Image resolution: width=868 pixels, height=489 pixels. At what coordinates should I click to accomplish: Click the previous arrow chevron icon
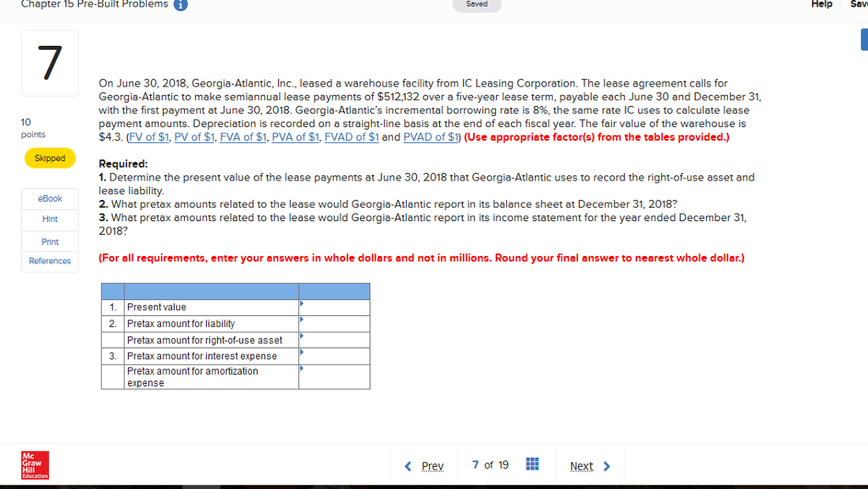408,466
